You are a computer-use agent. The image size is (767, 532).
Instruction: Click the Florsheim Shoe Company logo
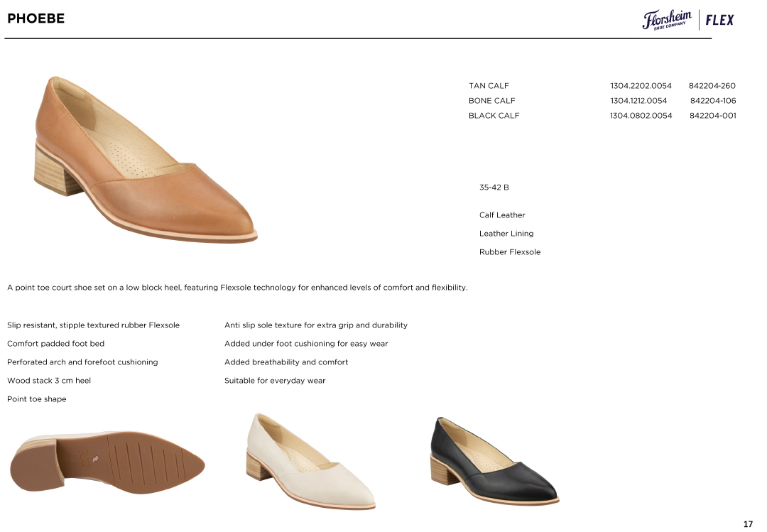(x=666, y=20)
